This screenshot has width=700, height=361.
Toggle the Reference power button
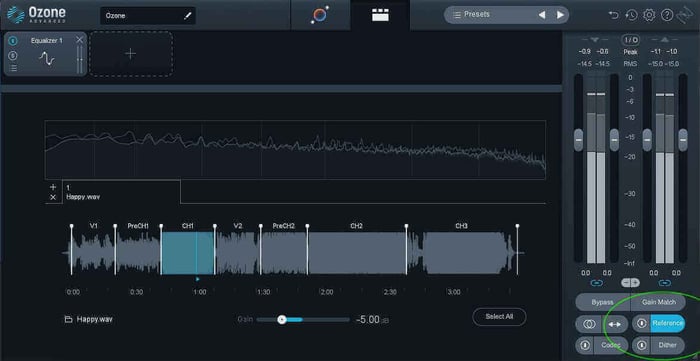[642, 324]
